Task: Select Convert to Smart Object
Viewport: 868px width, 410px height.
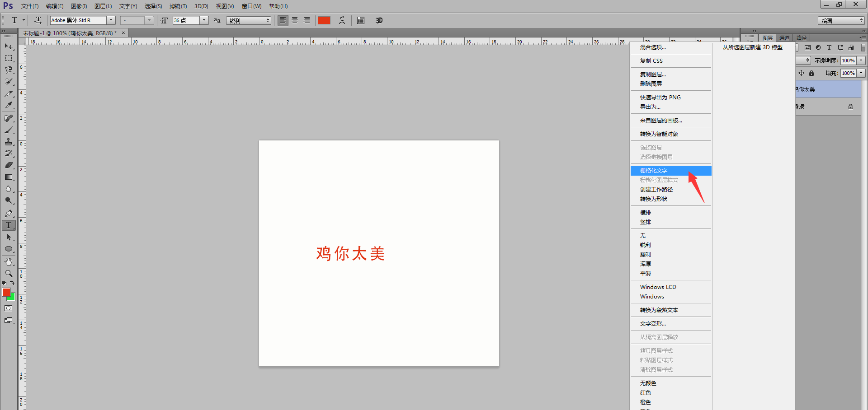Action: [x=671, y=134]
